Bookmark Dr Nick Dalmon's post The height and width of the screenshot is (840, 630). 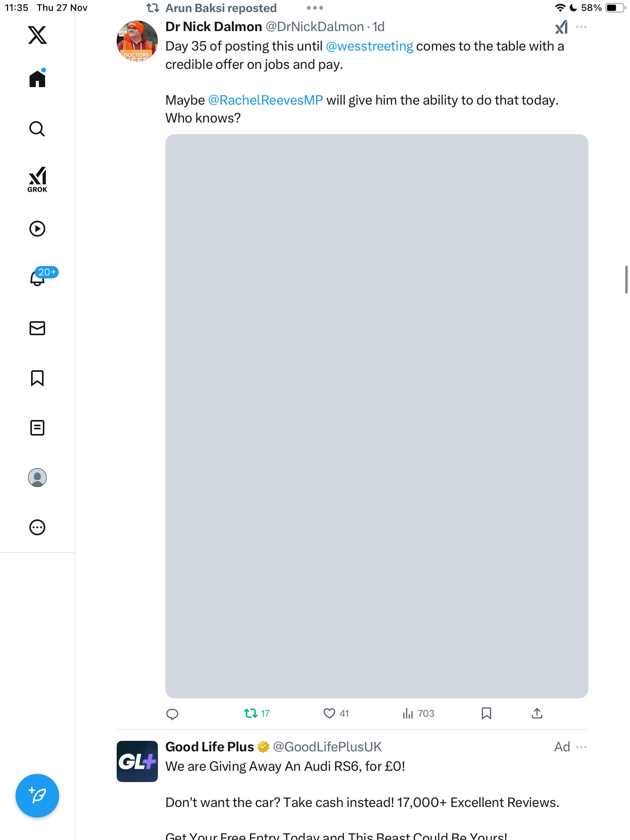[486, 713]
